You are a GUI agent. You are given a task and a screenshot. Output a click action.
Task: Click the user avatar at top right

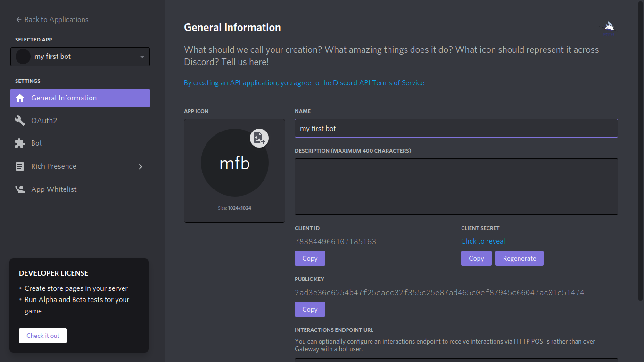[610, 27]
